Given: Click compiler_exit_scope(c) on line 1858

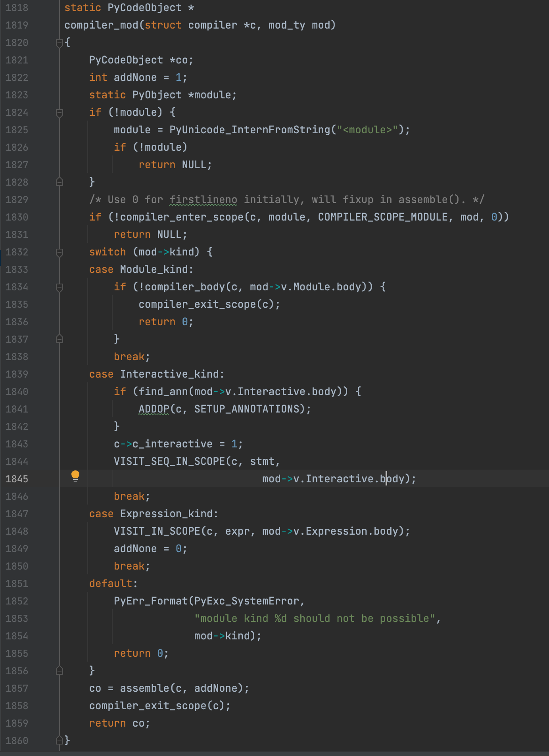Looking at the screenshot, I should coord(157,706).
